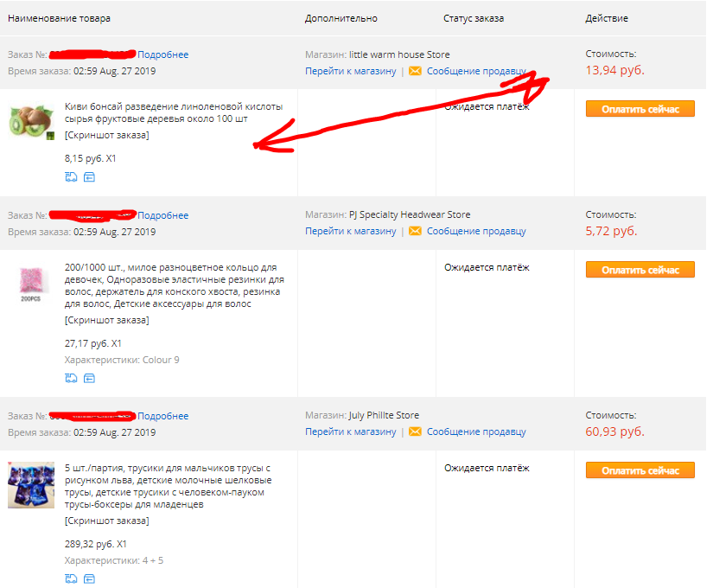Open Подробнее details for the first order
This screenshot has width=713, height=588.
[162, 54]
